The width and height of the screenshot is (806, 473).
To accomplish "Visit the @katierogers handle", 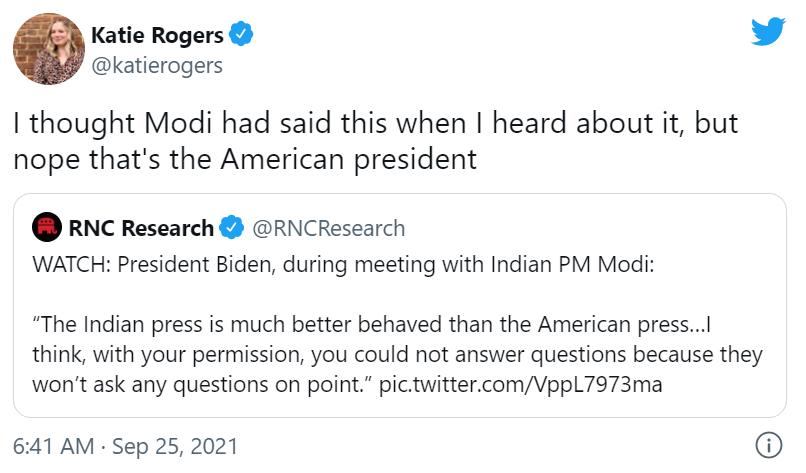I will tap(157, 66).
